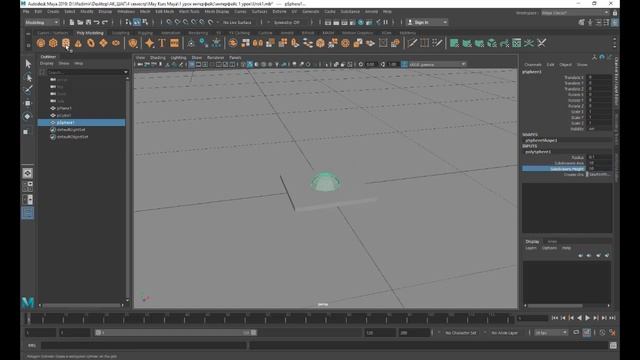Click the star-shaped Super Shapes shelf icon

tap(149, 43)
